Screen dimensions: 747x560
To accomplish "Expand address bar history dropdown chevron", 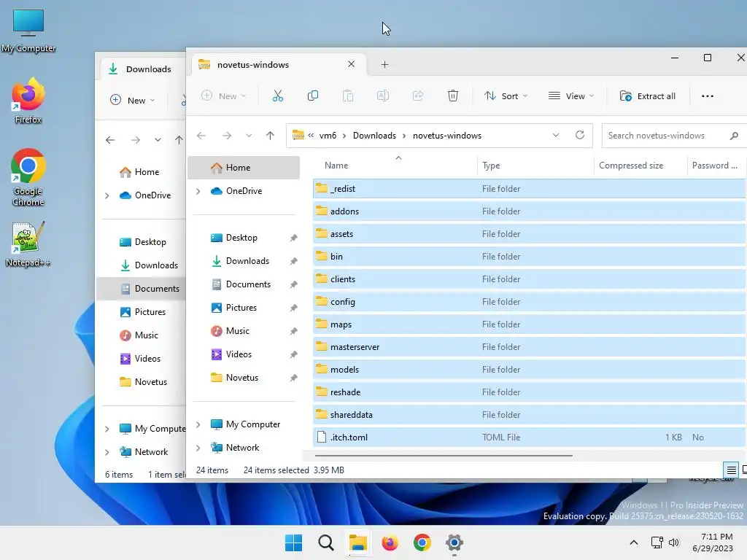I will point(555,135).
